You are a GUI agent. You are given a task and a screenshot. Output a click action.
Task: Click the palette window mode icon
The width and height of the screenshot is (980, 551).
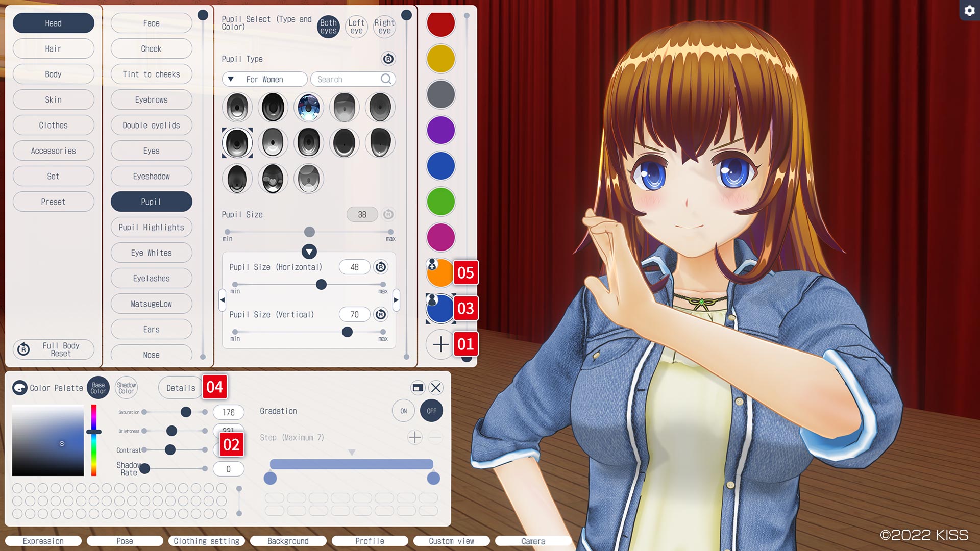[418, 388]
